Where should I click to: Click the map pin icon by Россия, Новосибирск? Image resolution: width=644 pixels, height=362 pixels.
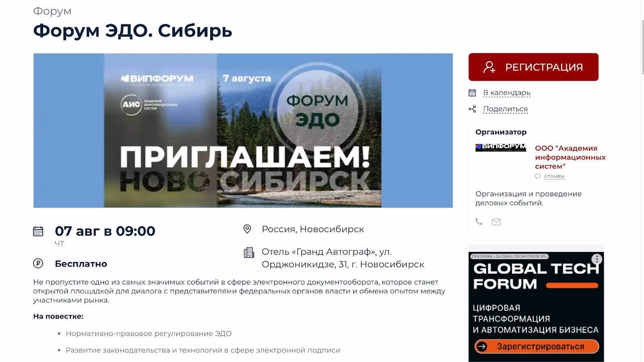coord(247,229)
